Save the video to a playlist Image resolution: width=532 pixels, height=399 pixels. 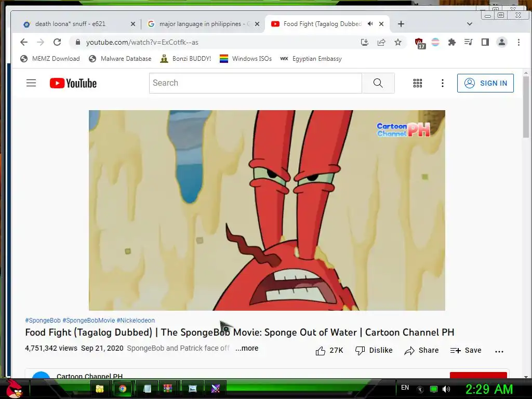465,351
